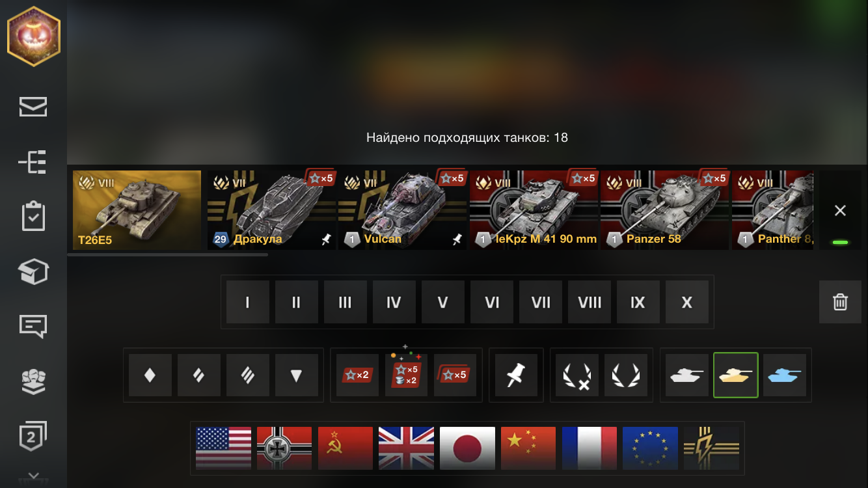
Task: Disable the premium gold tank filter
Action: coord(736,375)
